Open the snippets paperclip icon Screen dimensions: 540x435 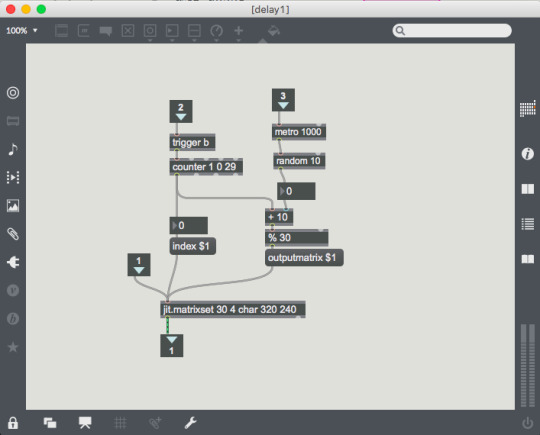pyautogui.click(x=13, y=234)
